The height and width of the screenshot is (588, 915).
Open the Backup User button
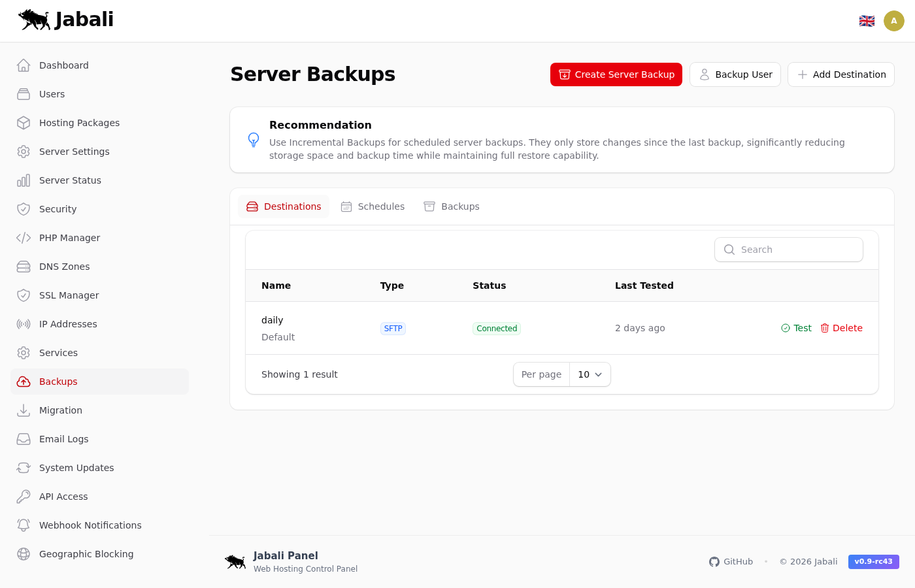(x=735, y=74)
